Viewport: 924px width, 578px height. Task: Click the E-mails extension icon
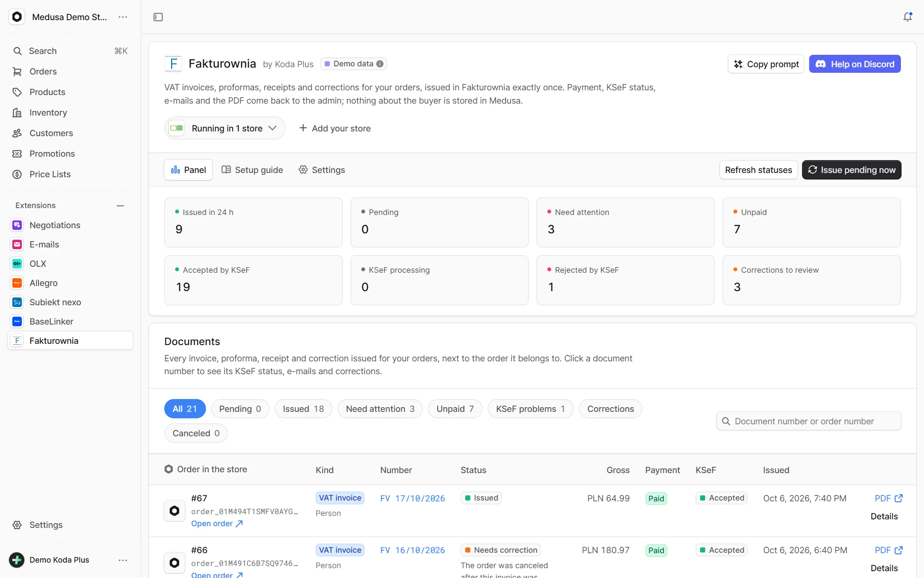click(x=17, y=244)
